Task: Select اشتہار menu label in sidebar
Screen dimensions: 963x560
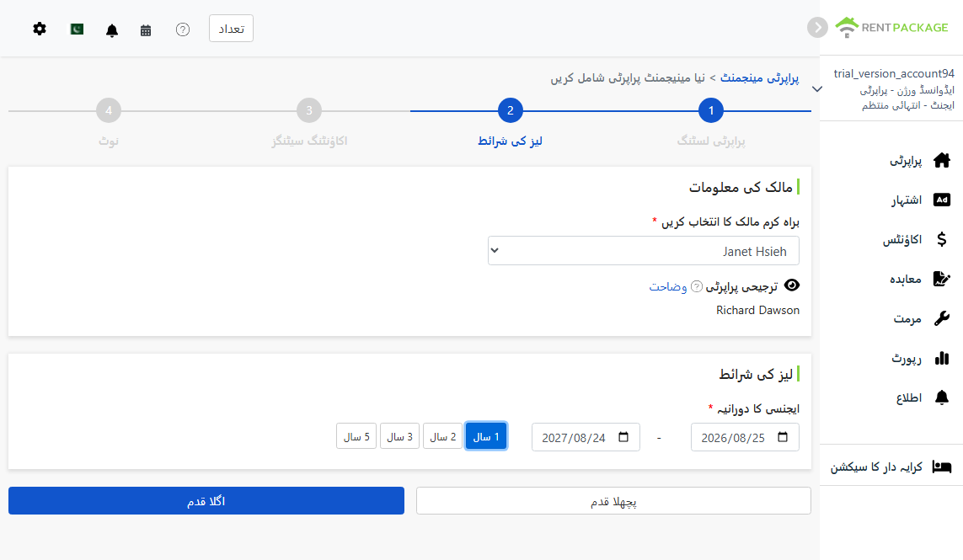Action: pos(907,200)
